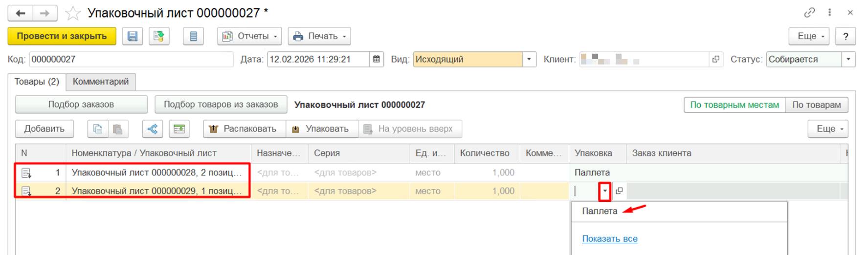Switch to the Комментарий tab
Viewport: 868px width, 255px height.
[x=101, y=82]
